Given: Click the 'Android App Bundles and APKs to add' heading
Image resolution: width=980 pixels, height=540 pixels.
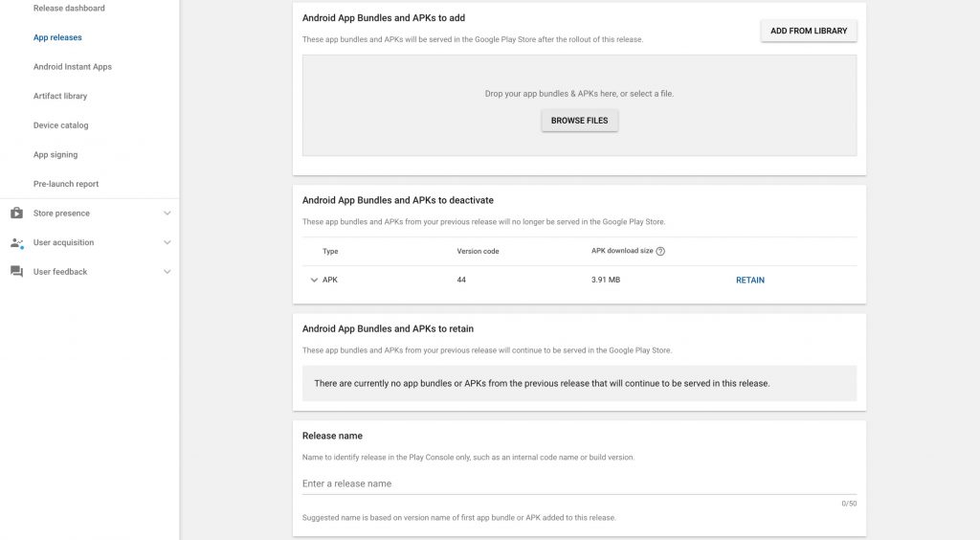Looking at the screenshot, I should coord(384,18).
